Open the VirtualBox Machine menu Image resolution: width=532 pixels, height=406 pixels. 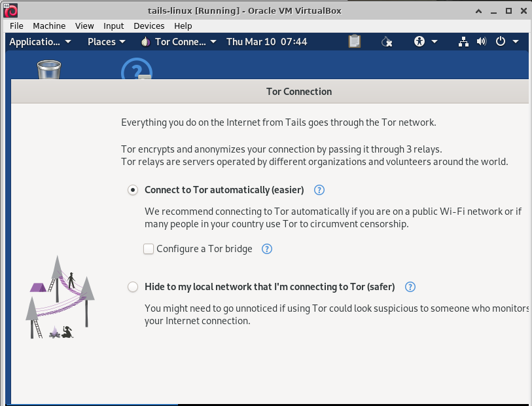(x=49, y=26)
